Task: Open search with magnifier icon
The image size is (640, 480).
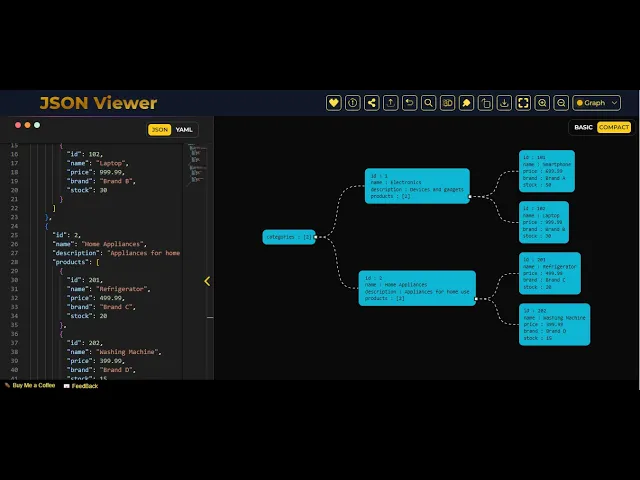Action: pyautogui.click(x=428, y=103)
